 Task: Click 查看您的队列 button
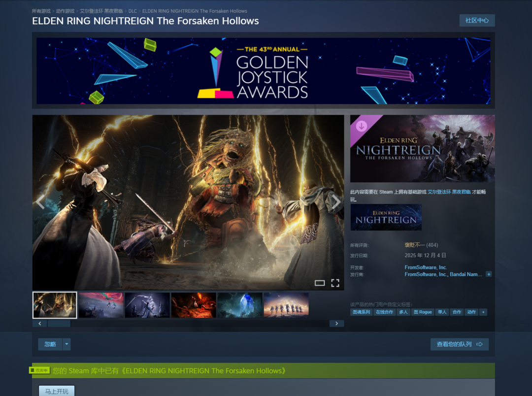coord(459,344)
